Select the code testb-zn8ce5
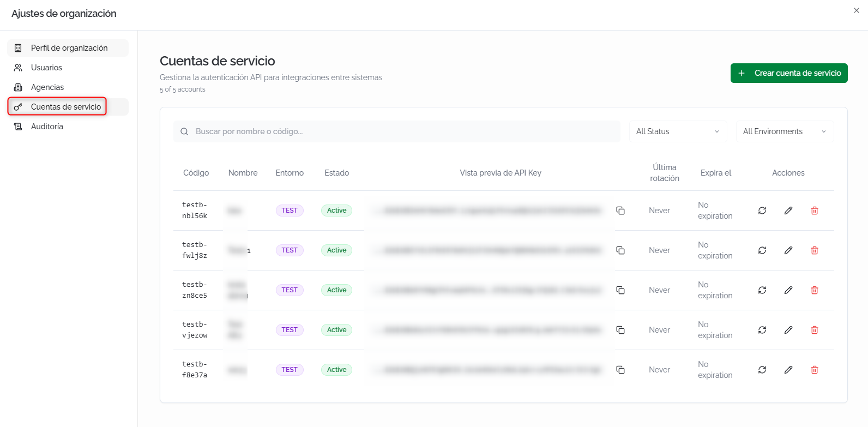This screenshot has height=427, width=868. click(x=195, y=290)
